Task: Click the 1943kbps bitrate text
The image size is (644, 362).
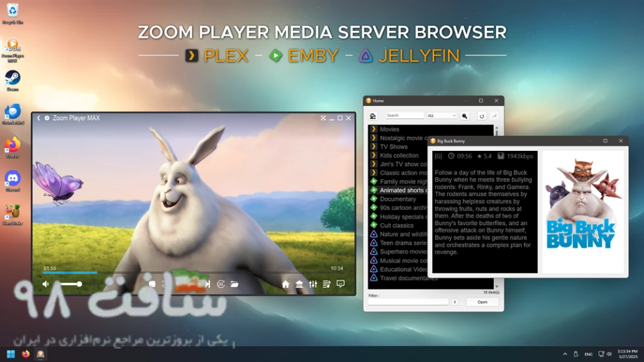Action: click(519, 156)
